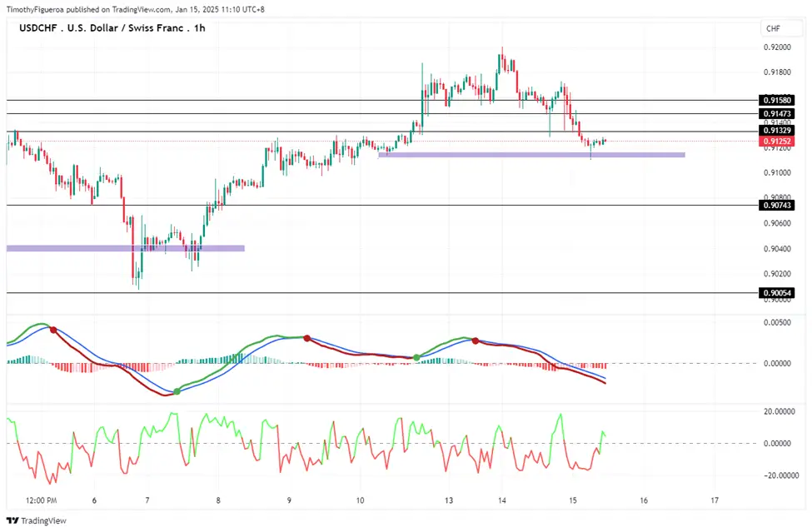Click the date label 14 on time axis
This screenshot has height=532, width=812.
click(502, 500)
